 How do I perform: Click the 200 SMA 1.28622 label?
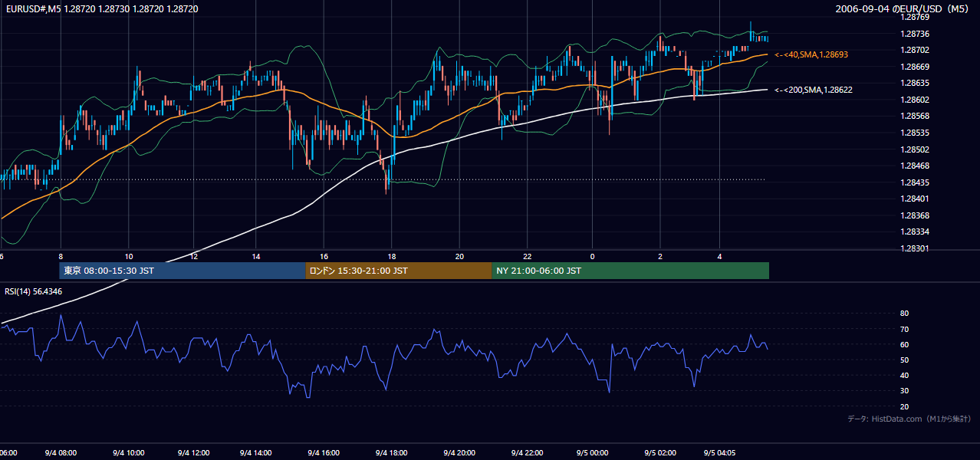pyautogui.click(x=814, y=90)
